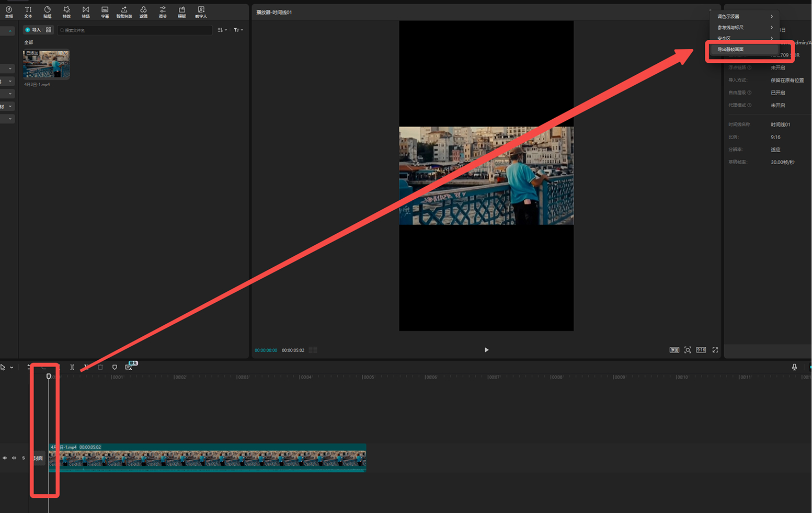This screenshot has width=812, height=513.
Task: Open the 特效 (Effects) panel
Action: tap(66, 12)
